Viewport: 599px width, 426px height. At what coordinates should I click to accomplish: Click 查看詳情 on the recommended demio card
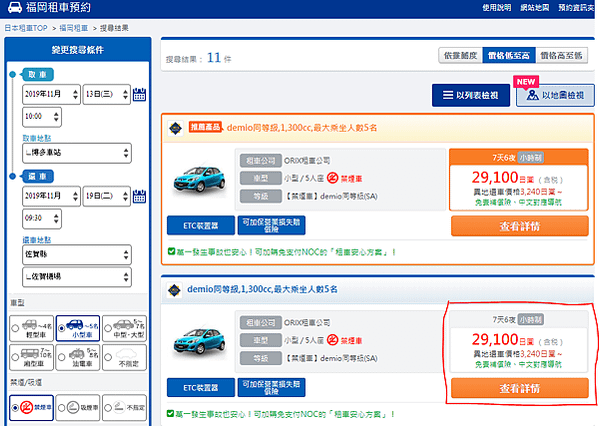(520, 226)
